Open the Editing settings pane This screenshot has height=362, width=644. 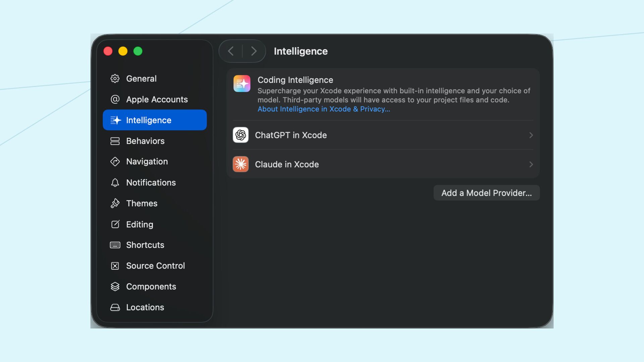pos(140,224)
